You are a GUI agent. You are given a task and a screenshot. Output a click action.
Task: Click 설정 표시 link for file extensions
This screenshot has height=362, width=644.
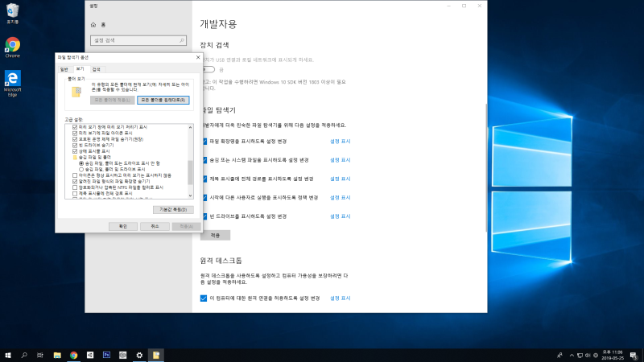(x=340, y=142)
